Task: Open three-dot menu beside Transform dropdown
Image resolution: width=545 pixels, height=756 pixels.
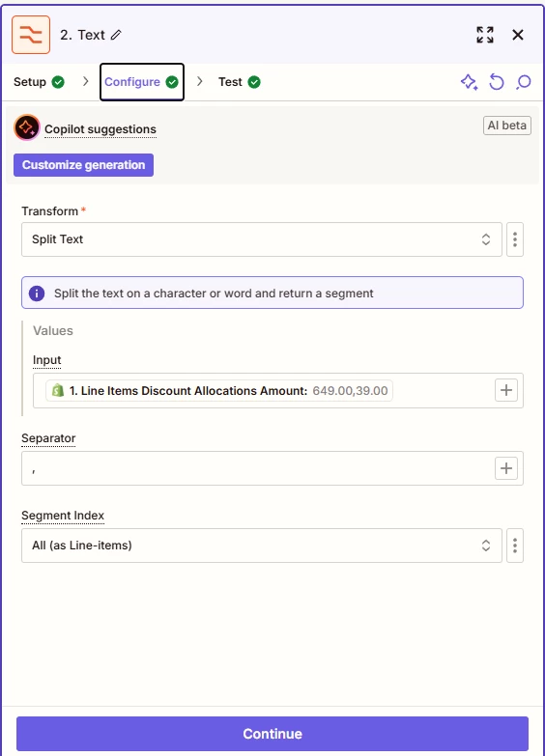Action: click(515, 239)
